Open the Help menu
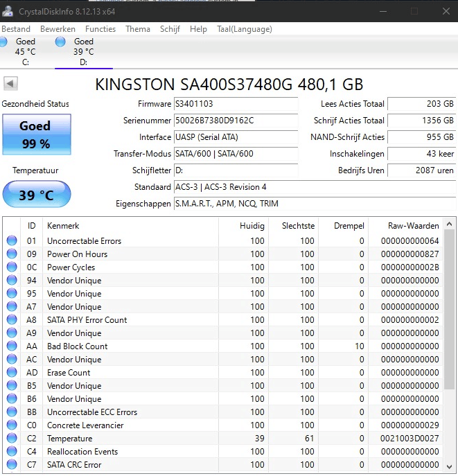458x476 pixels. point(198,29)
